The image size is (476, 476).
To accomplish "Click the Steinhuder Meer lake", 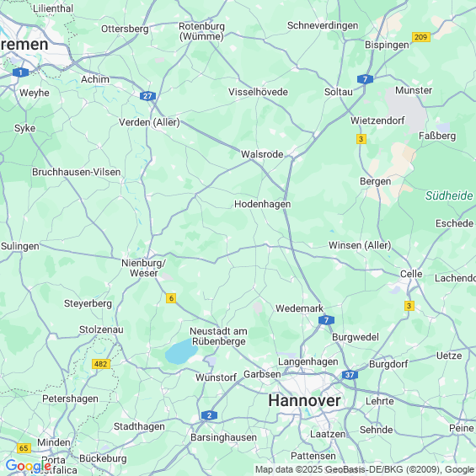I will 181,352.
